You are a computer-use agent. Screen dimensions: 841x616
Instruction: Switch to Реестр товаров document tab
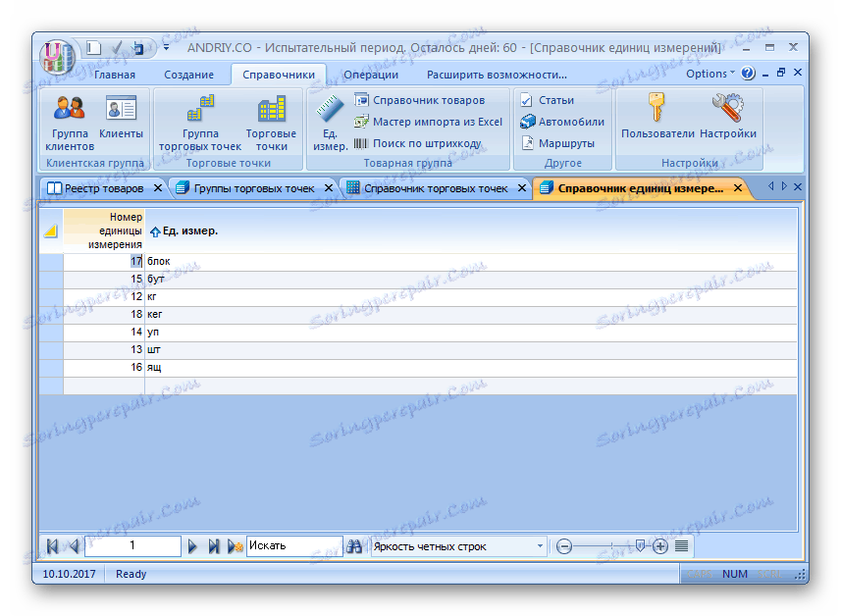click(95, 188)
